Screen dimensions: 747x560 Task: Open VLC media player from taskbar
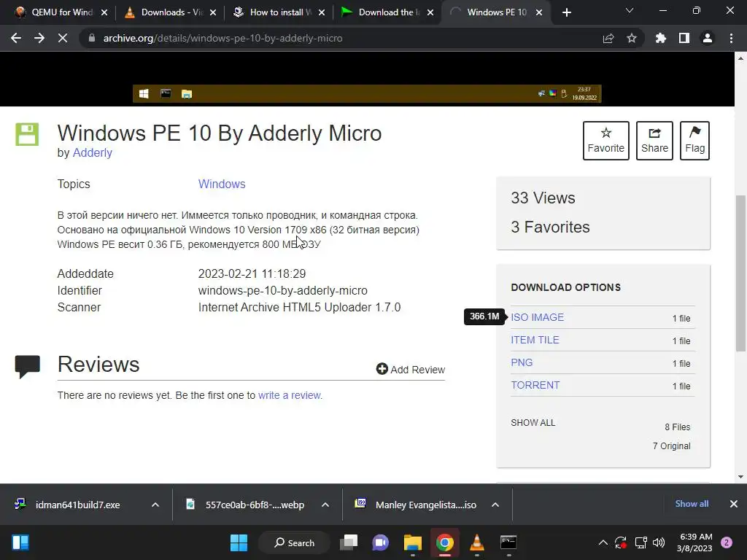click(x=476, y=542)
